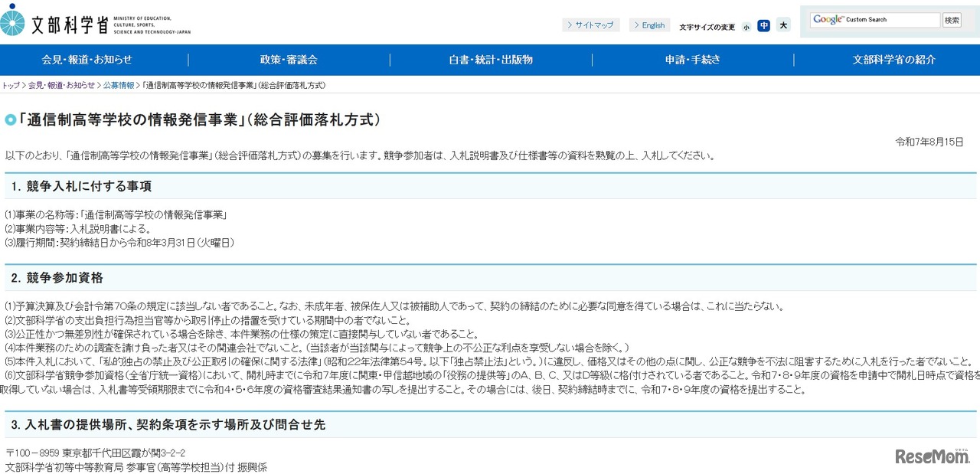Open the 政策・審議会 navigation menu
This screenshot has width=980, height=474.
[289, 59]
